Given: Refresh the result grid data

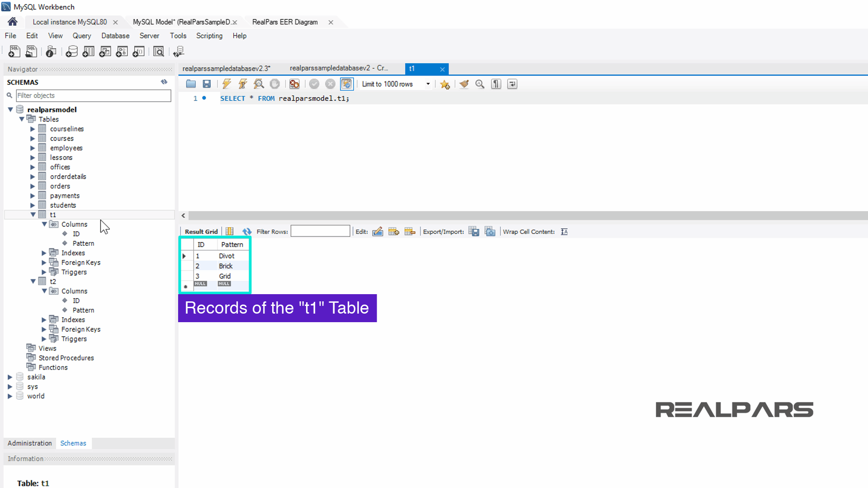Looking at the screenshot, I should 247,231.
